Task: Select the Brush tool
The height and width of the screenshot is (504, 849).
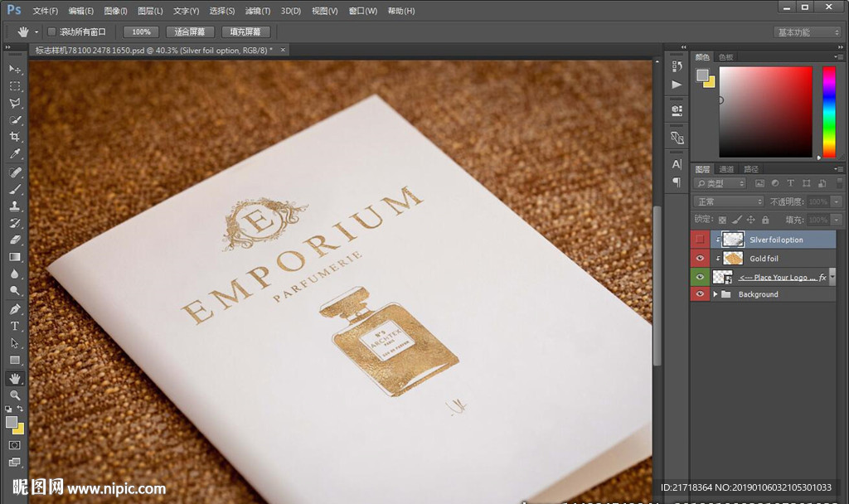Action: pyautogui.click(x=15, y=189)
